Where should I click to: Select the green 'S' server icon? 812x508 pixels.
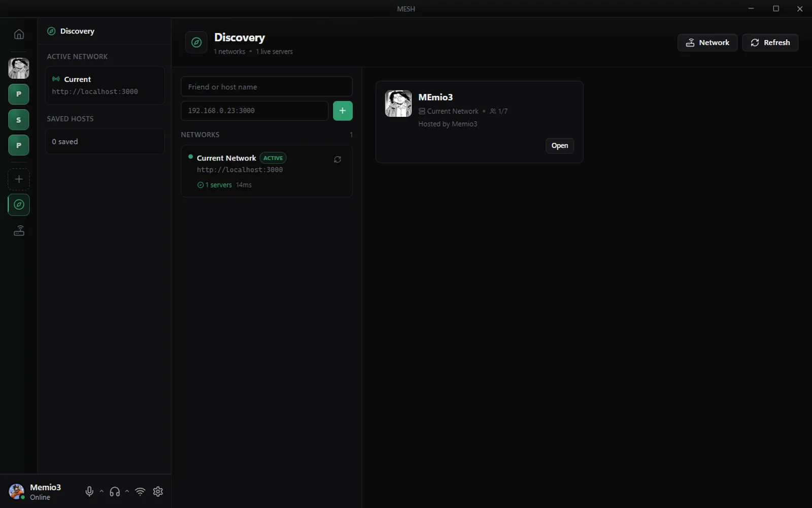[x=19, y=120]
